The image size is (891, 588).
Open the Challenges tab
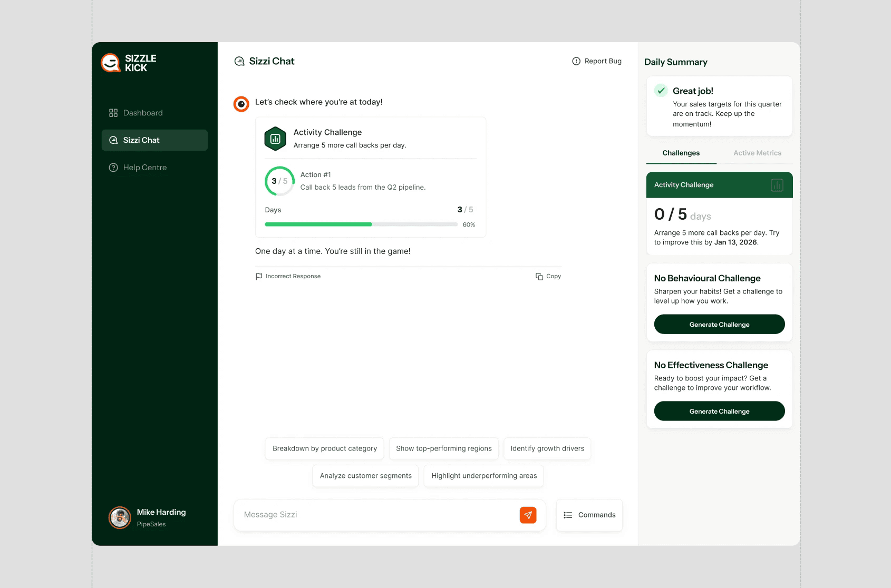(681, 153)
